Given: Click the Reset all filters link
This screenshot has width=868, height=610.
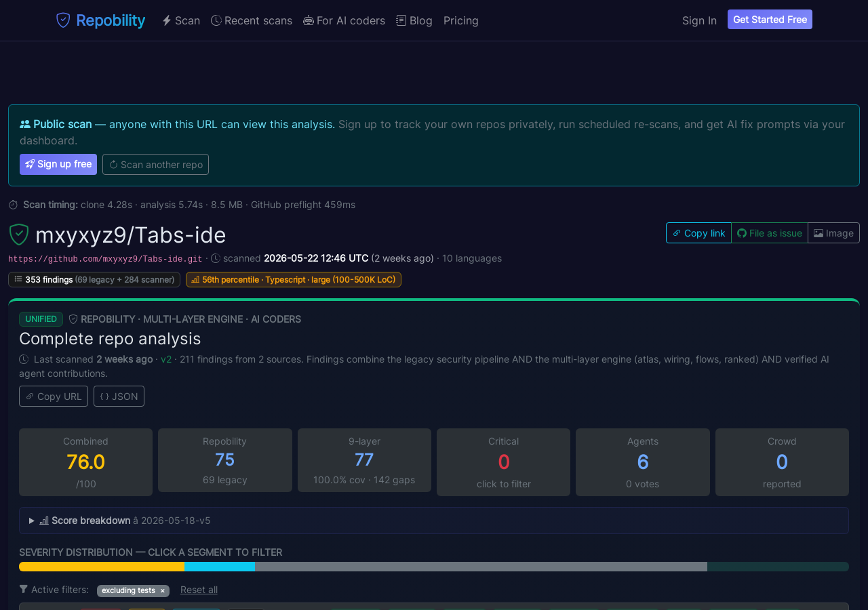Looking at the screenshot, I should [199, 590].
